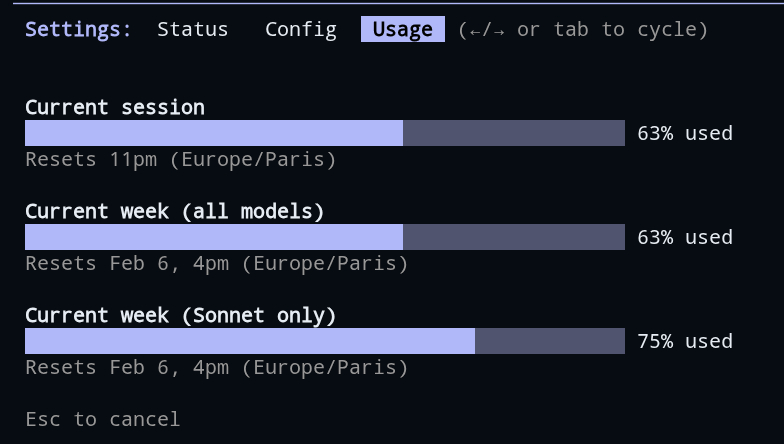
Task: Click the Current session 63% used label
Action: pos(685,133)
